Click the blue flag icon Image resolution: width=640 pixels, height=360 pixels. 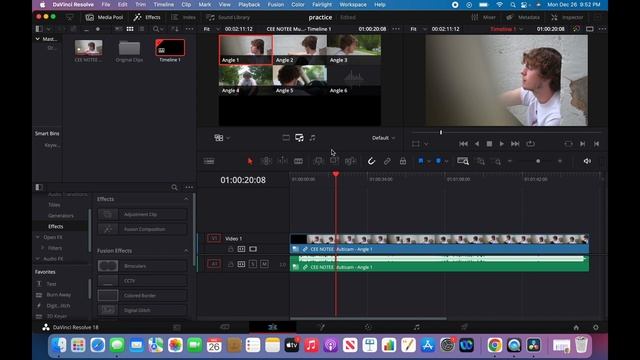click(421, 161)
